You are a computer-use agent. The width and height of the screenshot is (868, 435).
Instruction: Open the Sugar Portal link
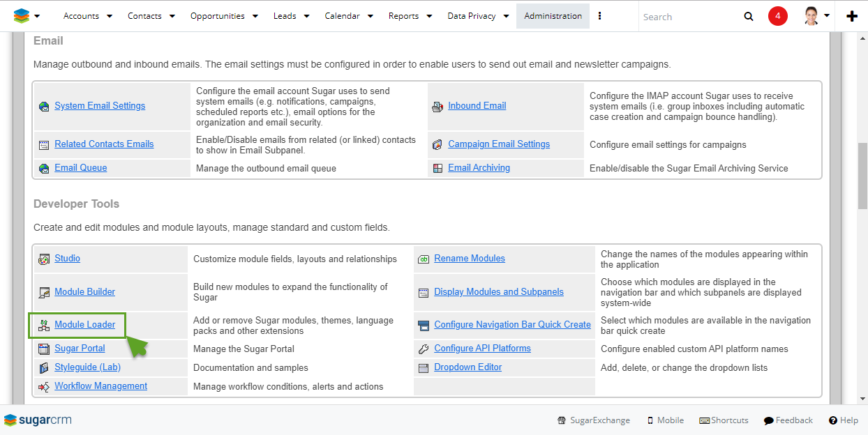pyautogui.click(x=80, y=349)
